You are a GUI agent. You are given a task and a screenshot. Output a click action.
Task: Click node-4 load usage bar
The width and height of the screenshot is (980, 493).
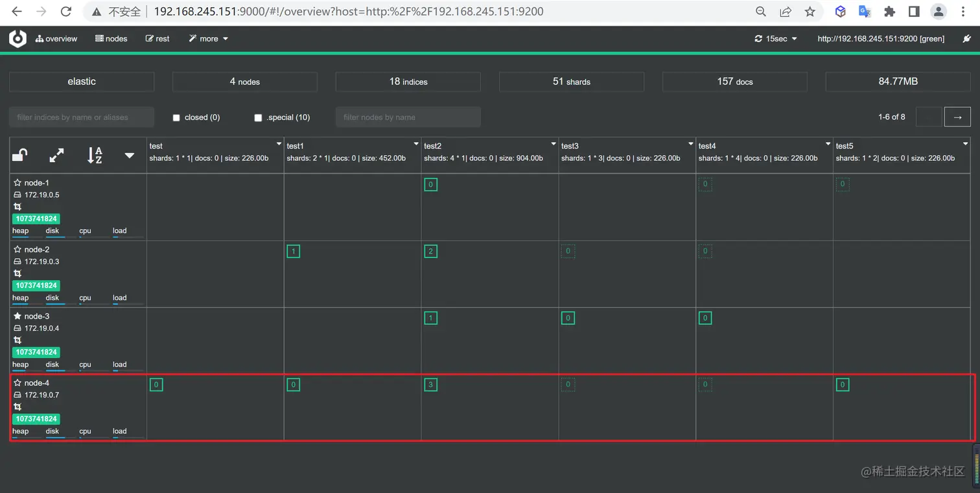coord(128,437)
